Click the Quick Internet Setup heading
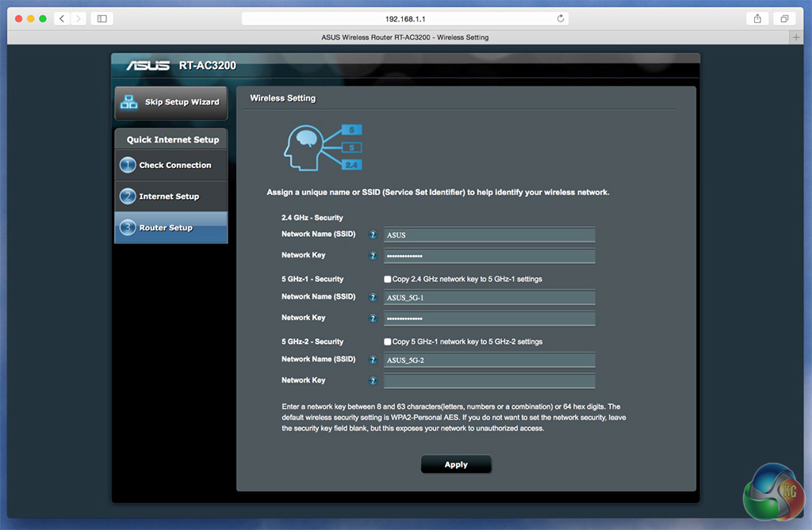The height and width of the screenshot is (530, 812). pyautogui.click(x=173, y=139)
